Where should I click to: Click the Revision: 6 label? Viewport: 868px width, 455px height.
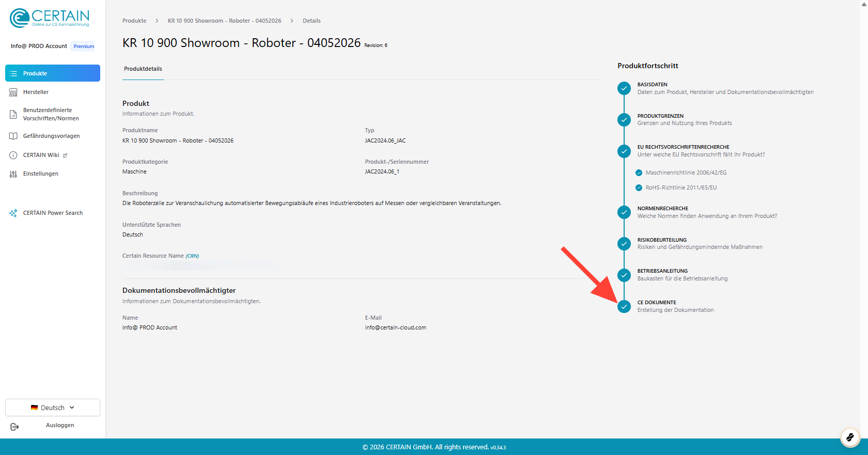click(x=376, y=45)
